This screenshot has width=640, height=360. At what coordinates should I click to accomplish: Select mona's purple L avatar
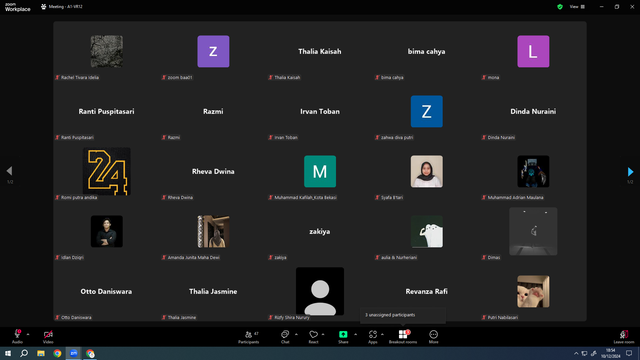(533, 51)
